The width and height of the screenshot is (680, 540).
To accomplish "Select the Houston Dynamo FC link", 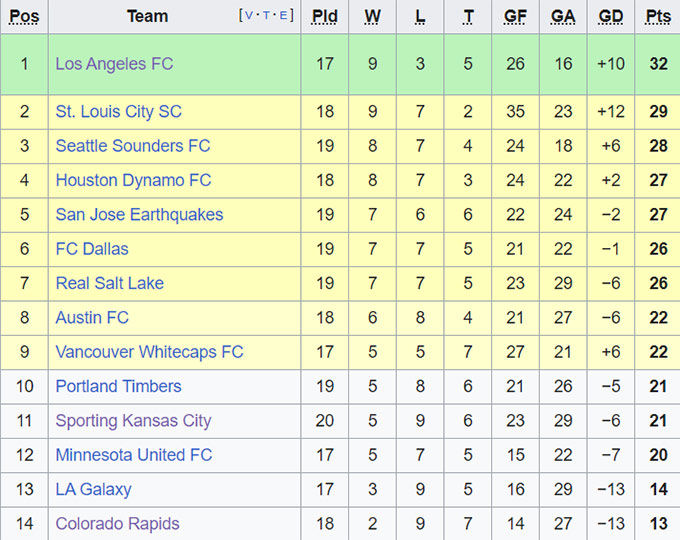I will coord(133,180).
